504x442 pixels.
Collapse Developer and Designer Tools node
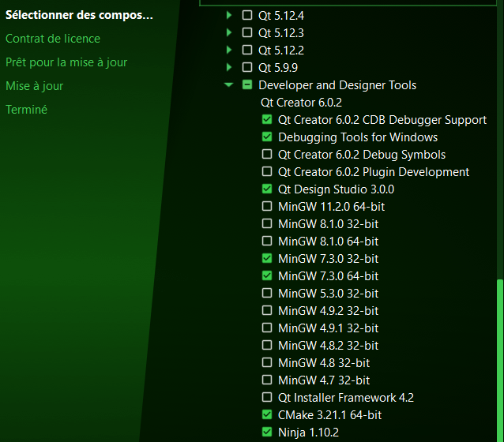[x=228, y=84]
